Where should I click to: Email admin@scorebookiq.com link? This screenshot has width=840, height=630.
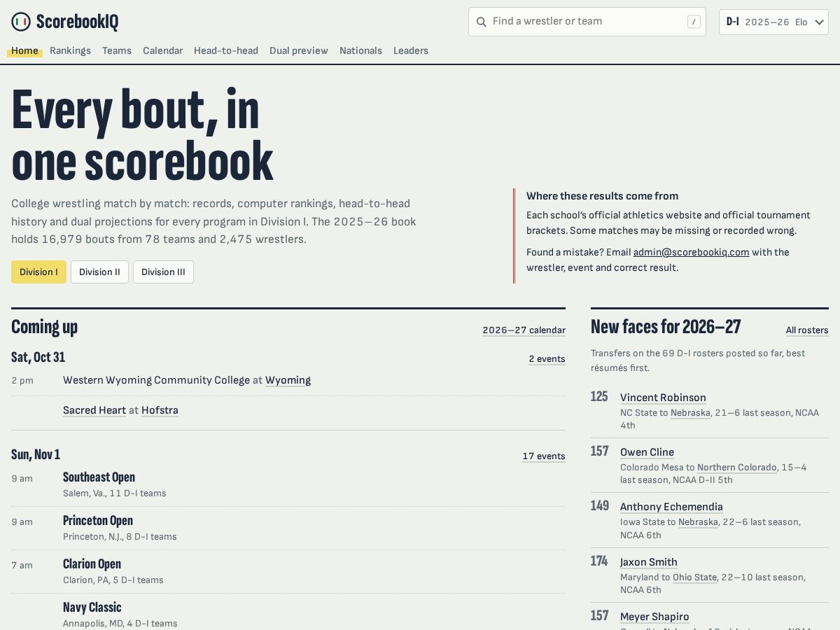[x=692, y=252]
